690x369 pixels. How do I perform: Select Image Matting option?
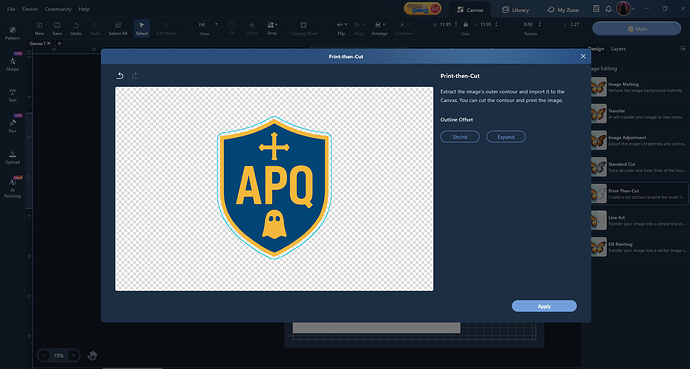638,87
